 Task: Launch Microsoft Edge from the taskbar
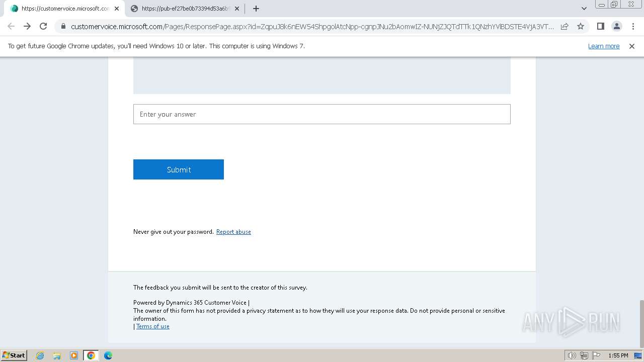108,355
